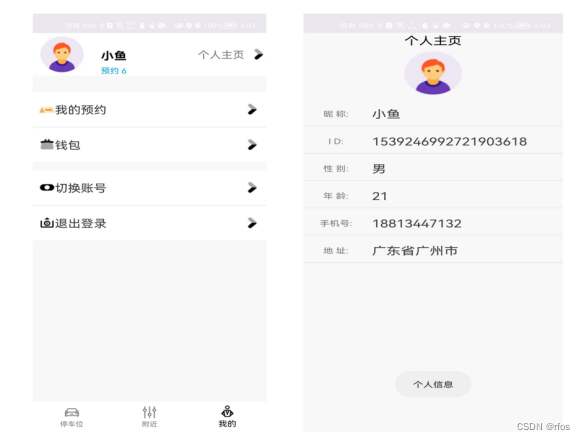Switch to the 附近 tab label
Viewport: 585px width, 440px height.
(x=150, y=424)
